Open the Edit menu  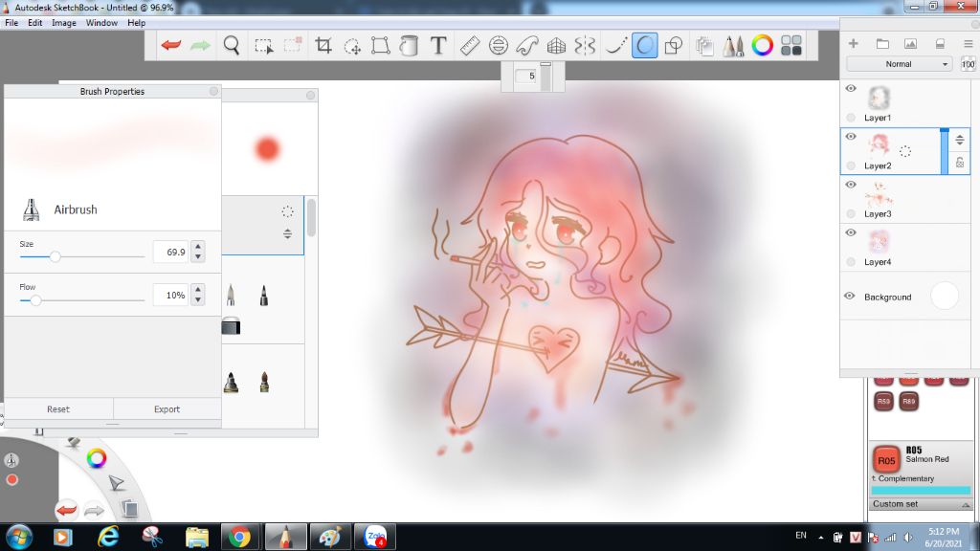coord(35,23)
